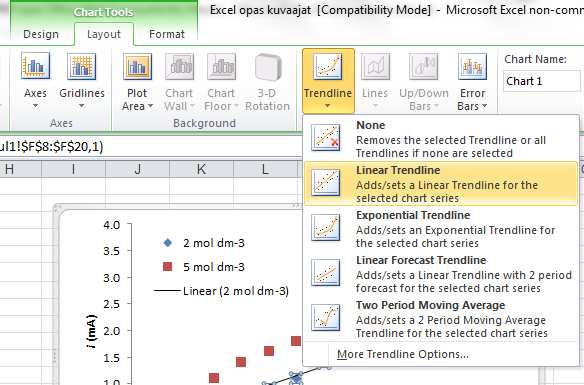The width and height of the screenshot is (584, 385).
Task: Click the red 5 mol dm-3 legend marker
Action: tap(168, 267)
